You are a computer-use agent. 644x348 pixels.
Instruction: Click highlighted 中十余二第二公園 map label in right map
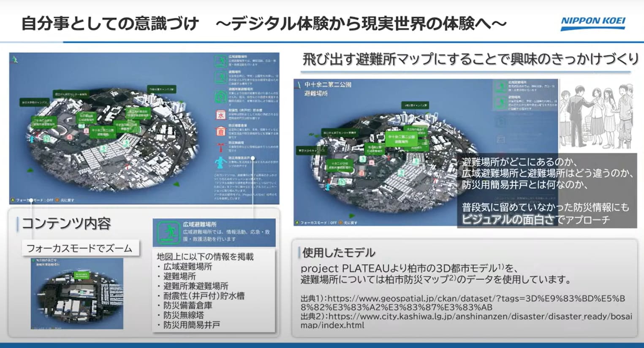[402, 139]
